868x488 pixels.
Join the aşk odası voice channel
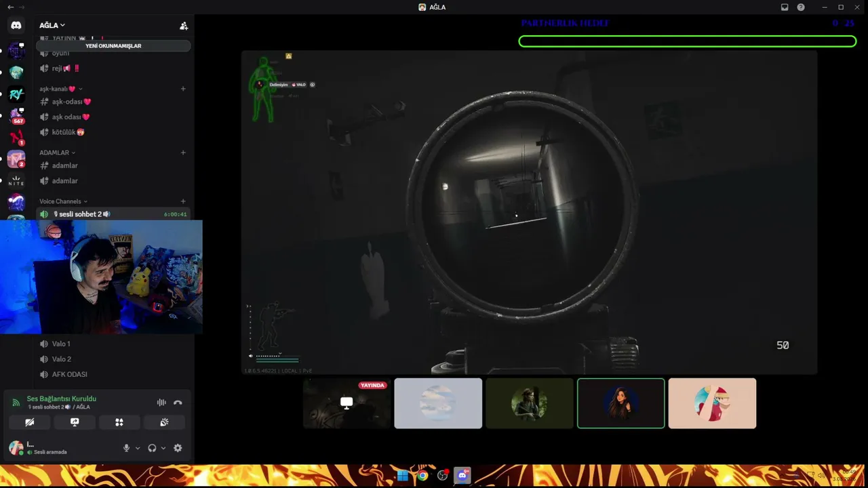click(113, 117)
